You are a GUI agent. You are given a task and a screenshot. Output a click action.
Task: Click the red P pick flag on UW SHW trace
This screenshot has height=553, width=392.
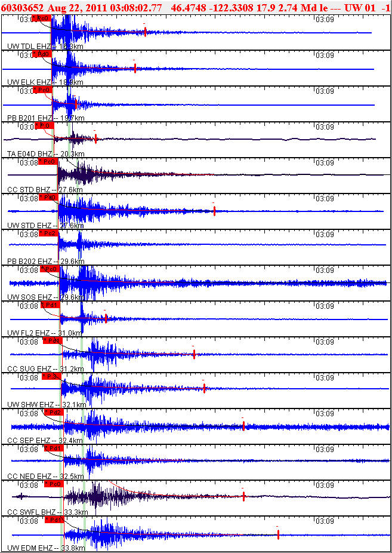(x=51, y=377)
